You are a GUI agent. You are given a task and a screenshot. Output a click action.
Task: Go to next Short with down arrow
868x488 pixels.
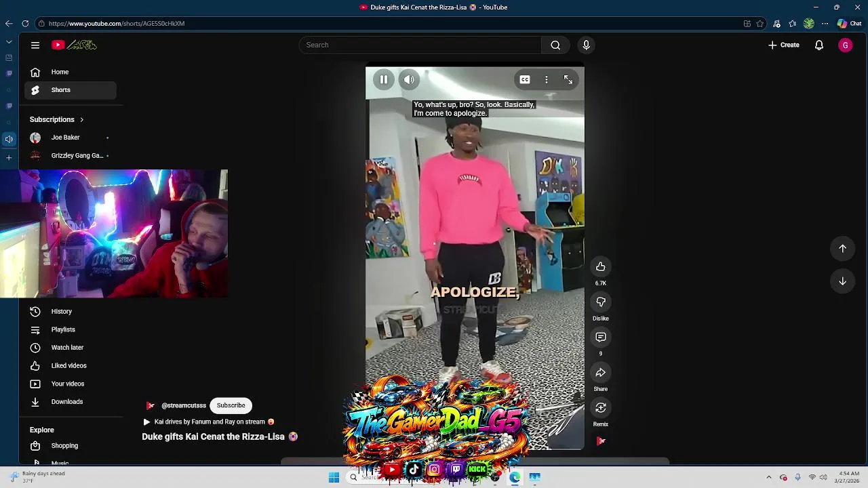coord(842,281)
